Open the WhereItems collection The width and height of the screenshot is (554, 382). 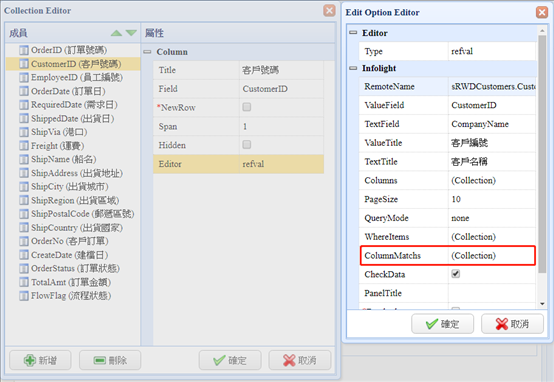[x=492, y=237]
